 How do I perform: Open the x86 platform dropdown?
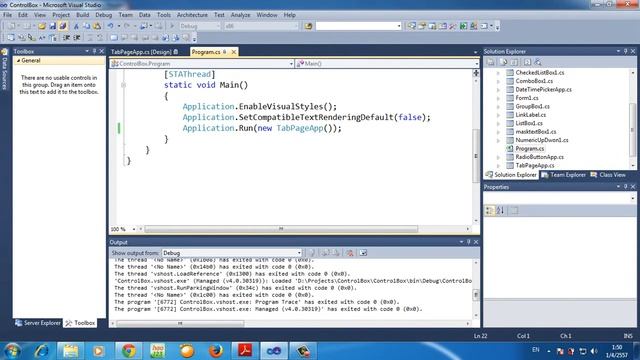click(x=261, y=26)
